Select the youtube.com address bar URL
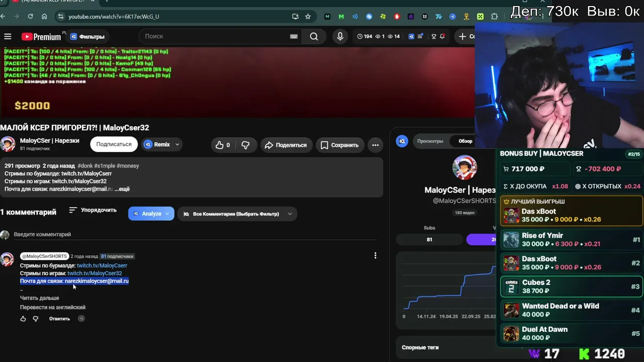This screenshot has width=644, height=362. (114, 17)
